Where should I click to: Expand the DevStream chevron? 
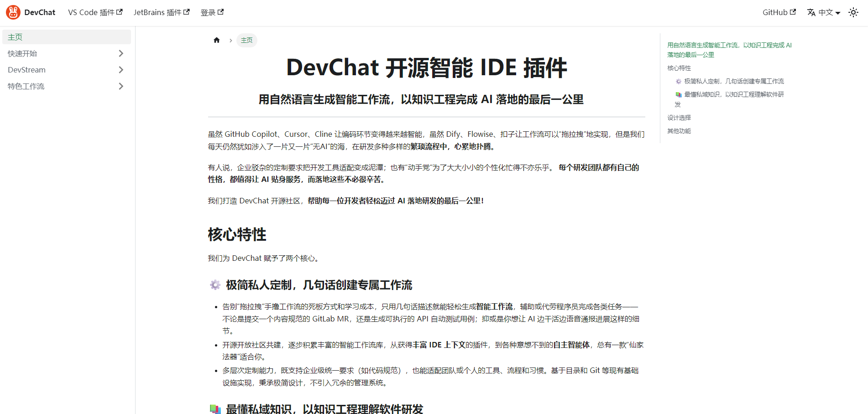pyautogui.click(x=121, y=70)
